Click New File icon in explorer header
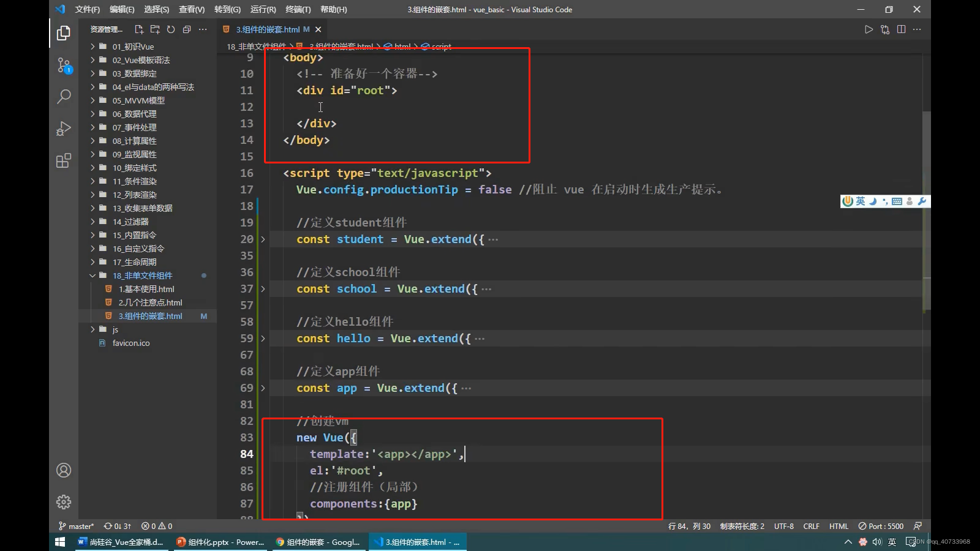The image size is (980, 551). coord(139,29)
